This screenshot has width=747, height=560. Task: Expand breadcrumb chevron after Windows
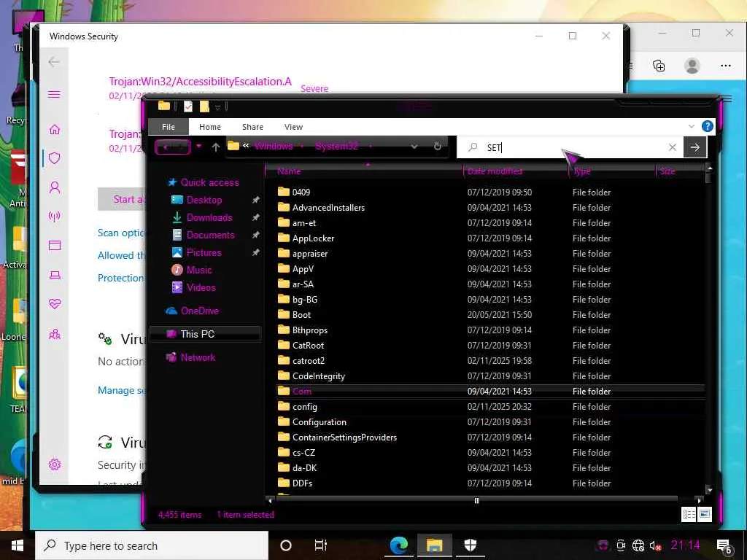coord(302,146)
